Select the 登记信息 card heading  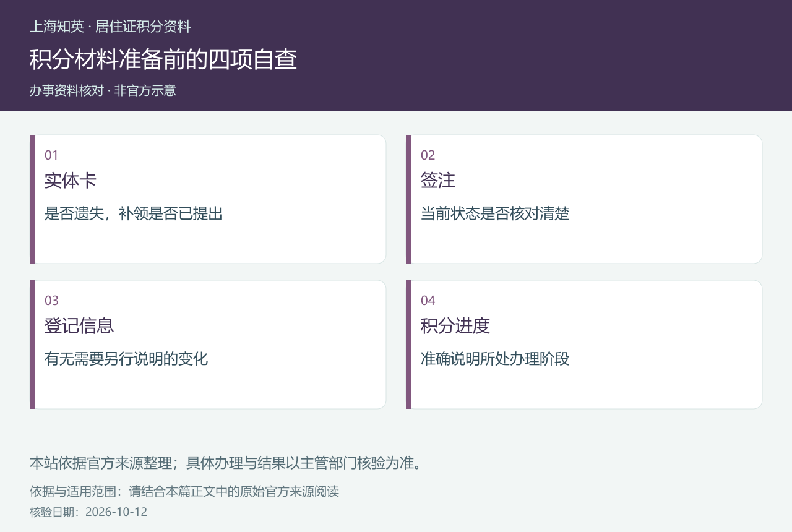(79, 325)
